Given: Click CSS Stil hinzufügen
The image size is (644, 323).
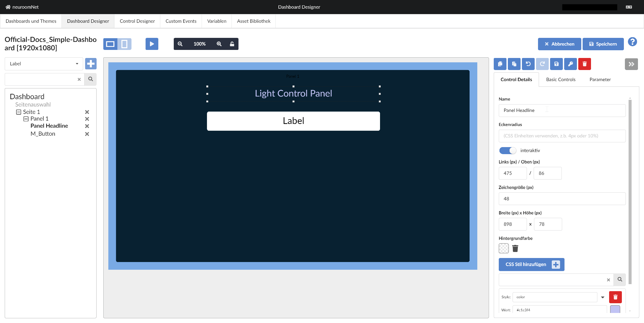Looking at the screenshot, I should pos(531,264).
